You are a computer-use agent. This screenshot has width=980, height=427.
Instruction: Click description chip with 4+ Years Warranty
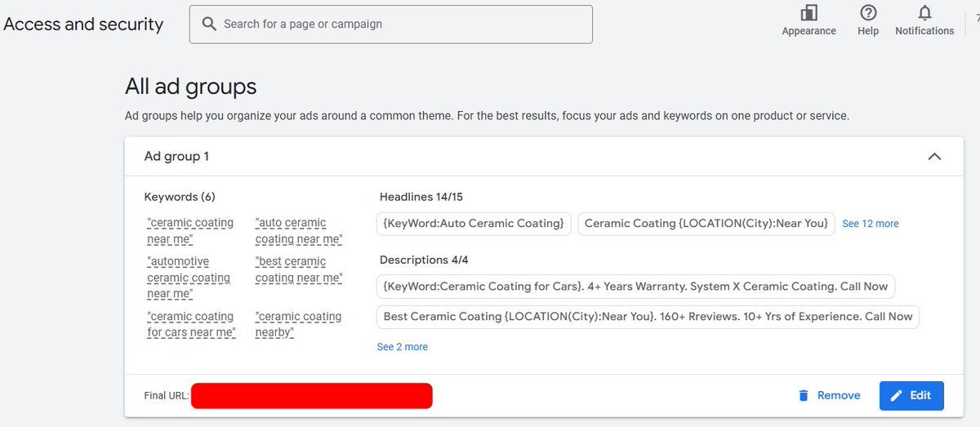tap(636, 287)
